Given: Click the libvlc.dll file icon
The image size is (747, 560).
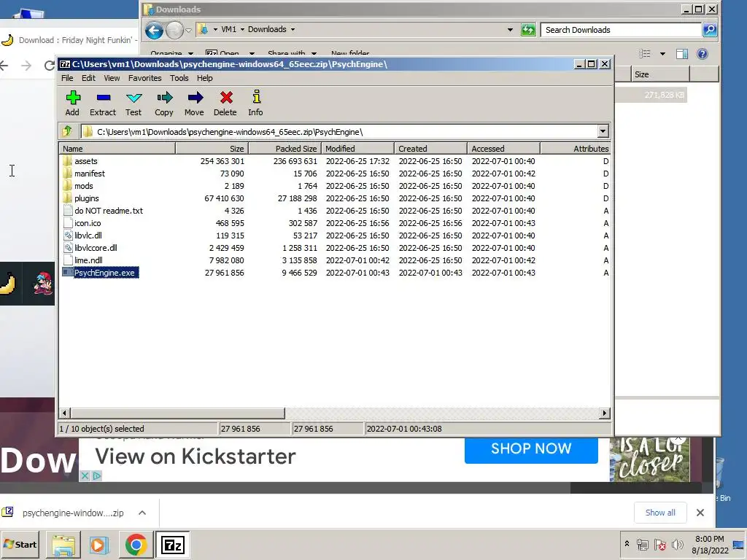Looking at the screenshot, I should [68, 236].
